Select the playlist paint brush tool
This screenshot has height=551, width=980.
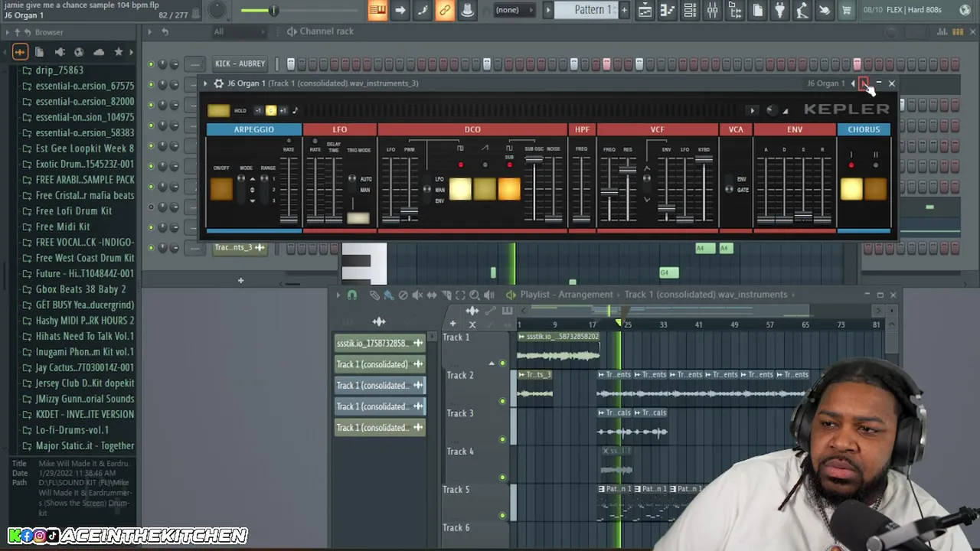[x=388, y=295]
